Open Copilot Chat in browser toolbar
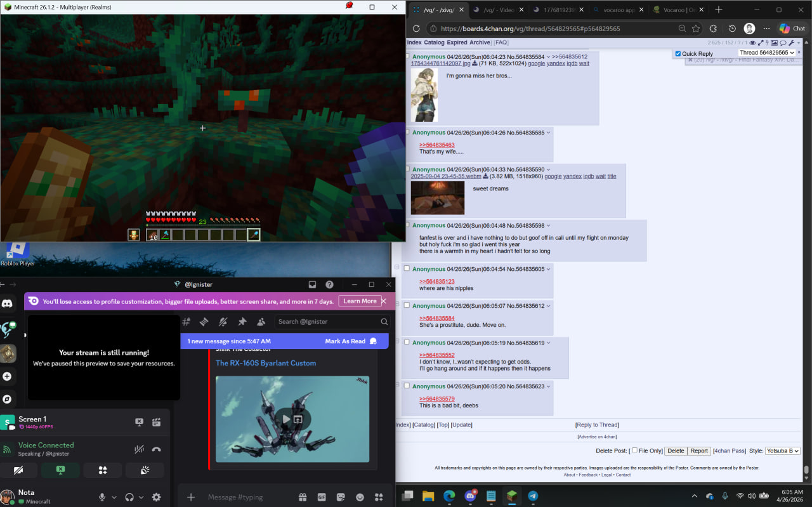This screenshot has width=812, height=507. 792,29
